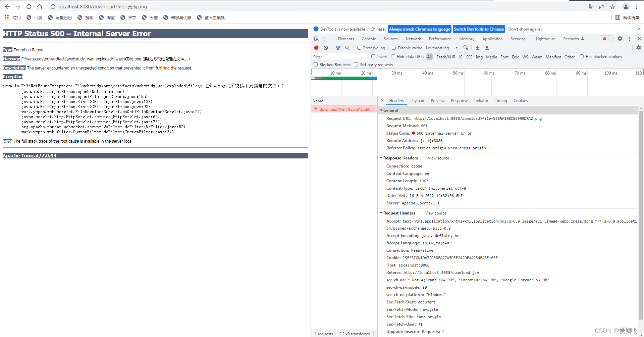Click Switch DevTools to Chinese

click(479, 29)
